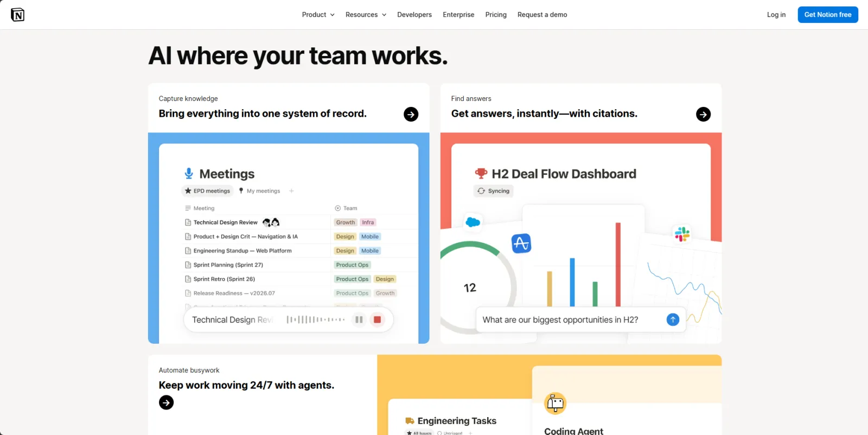868x435 pixels.
Task: Click the Syncing status button
Action: [494, 191]
